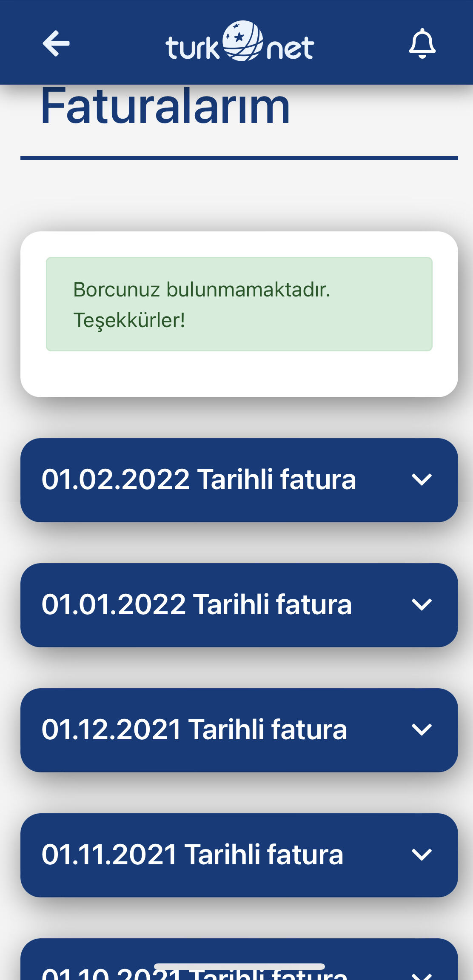Tap the green 'Borcunuz bulunmamaktadır' message
This screenshot has height=980, width=473.
(239, 304)
